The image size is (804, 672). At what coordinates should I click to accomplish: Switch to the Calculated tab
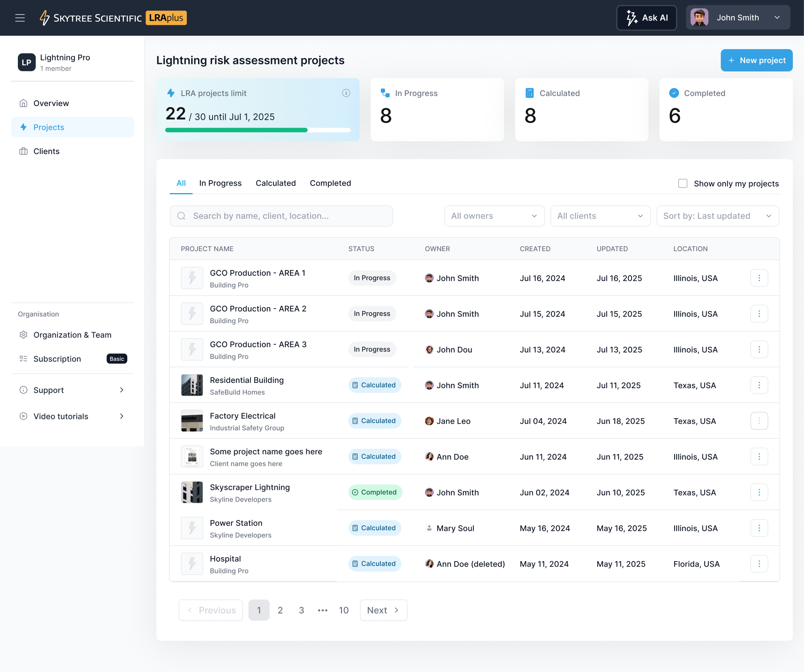(275, 183)
